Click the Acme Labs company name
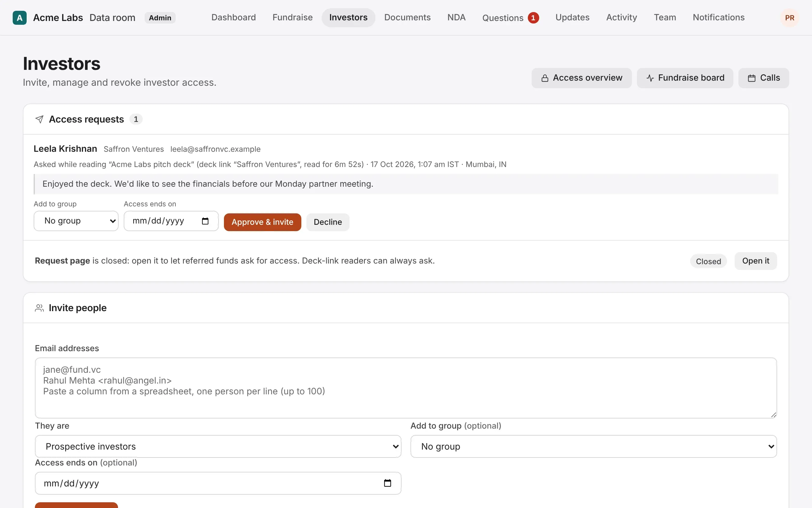Viewport: 812px width, 508px height. tap(58, 18)
